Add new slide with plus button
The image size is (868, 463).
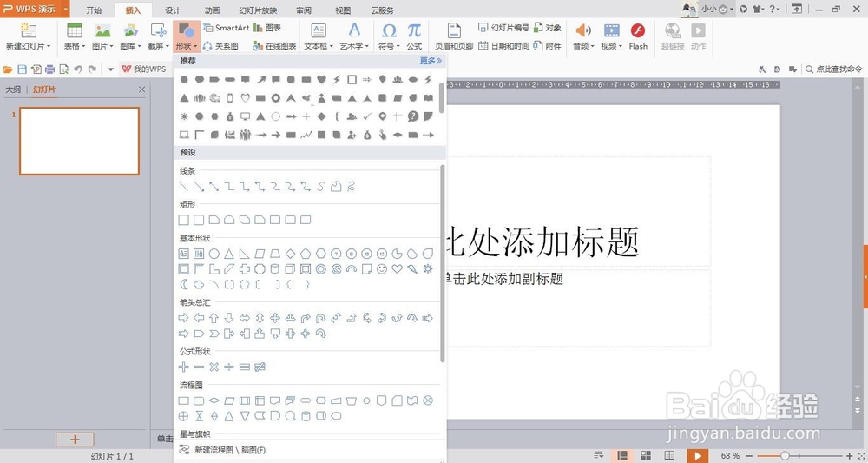coord(75,440)
